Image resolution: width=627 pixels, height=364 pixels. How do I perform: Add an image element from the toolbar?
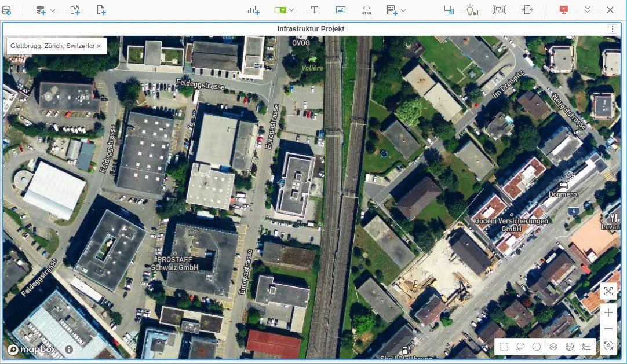tap(340, 9)
